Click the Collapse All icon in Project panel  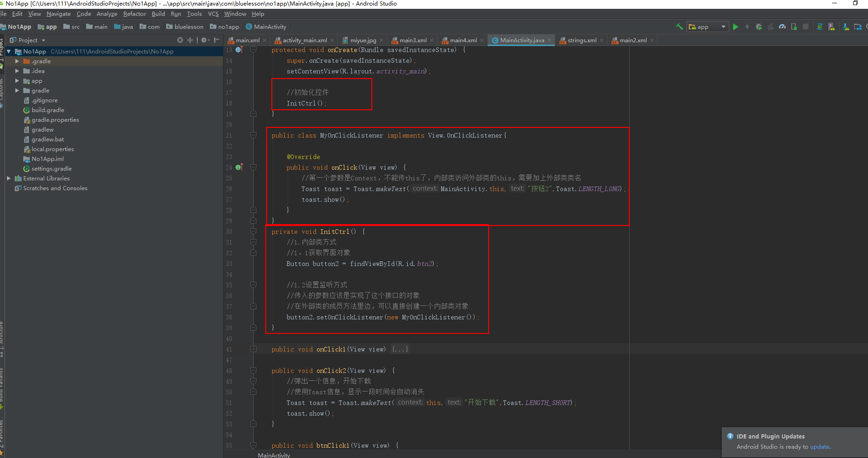coord(190,40)
